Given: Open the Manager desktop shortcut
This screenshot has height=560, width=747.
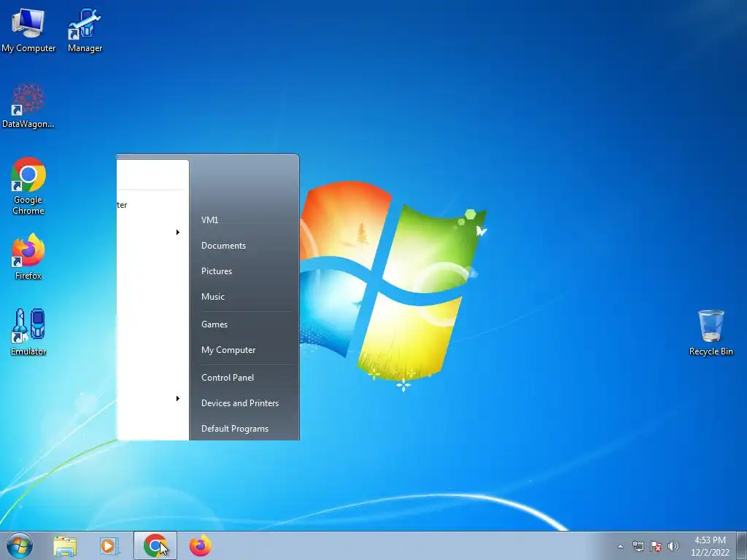Looking at the screenshot, I should coord(85,31).
